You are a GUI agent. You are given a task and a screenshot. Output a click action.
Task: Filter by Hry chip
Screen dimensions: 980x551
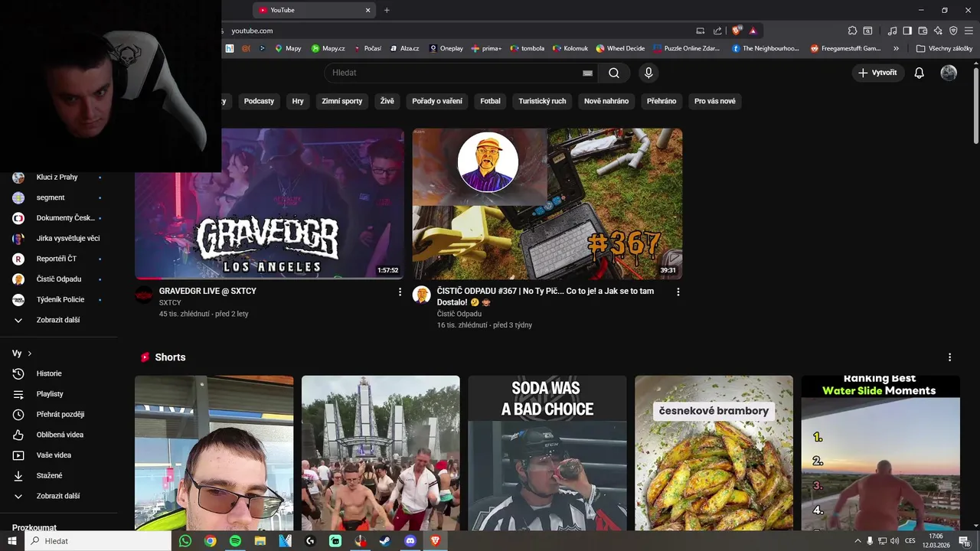pyautogui.click(x=298, y=101)
